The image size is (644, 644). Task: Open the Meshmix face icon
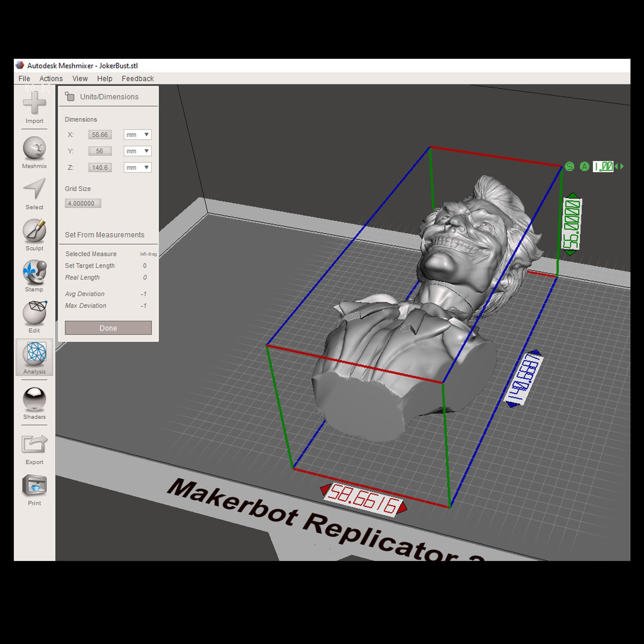tap(34, 148)
